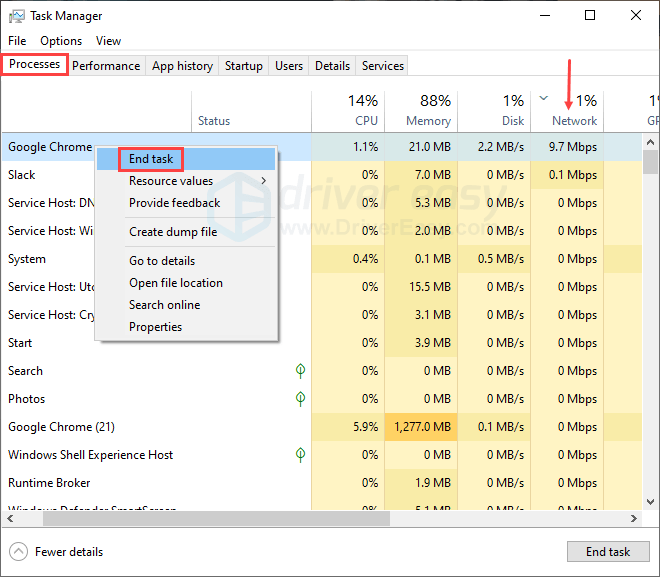The image size is (660, 577).
Task: Select the Google Chrome (21) process
Action: pos(322,427)
